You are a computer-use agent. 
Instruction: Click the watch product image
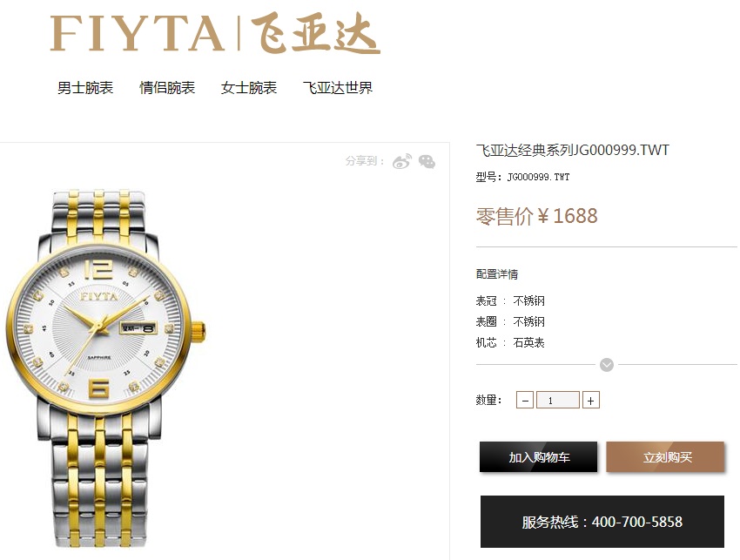(105, 368)
